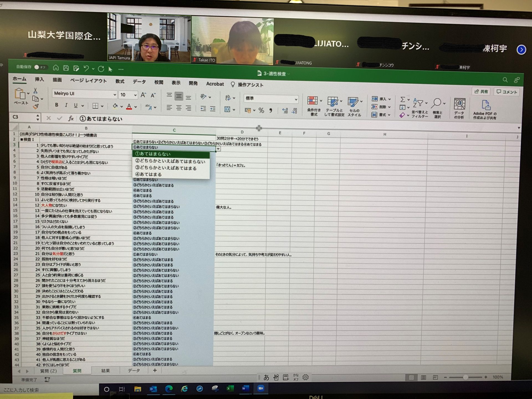Viewport: 532px width, 399px height.
Task: Click the fill color bucket icon
Action: click(115, 106)
